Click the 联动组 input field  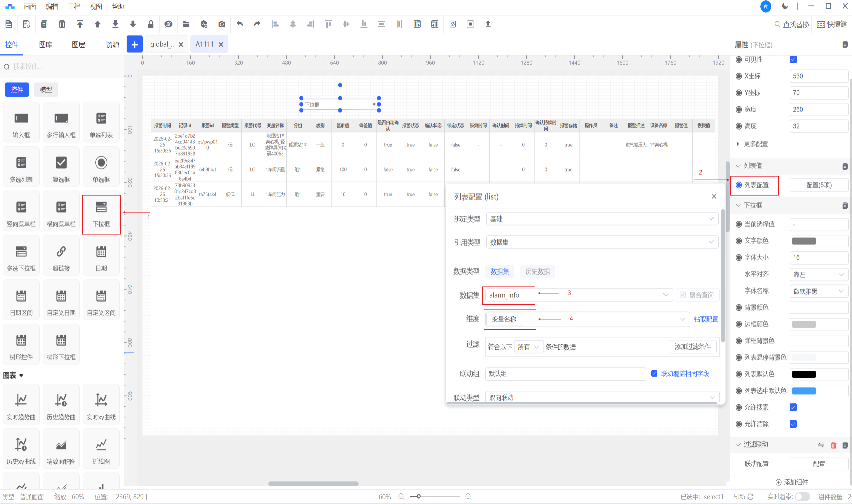[565, 373]
